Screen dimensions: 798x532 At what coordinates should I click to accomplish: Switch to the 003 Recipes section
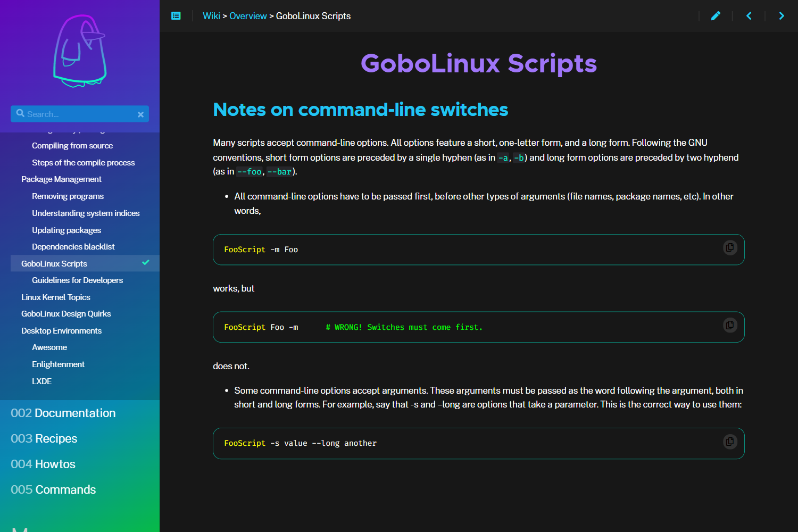(x=44, y=438)
